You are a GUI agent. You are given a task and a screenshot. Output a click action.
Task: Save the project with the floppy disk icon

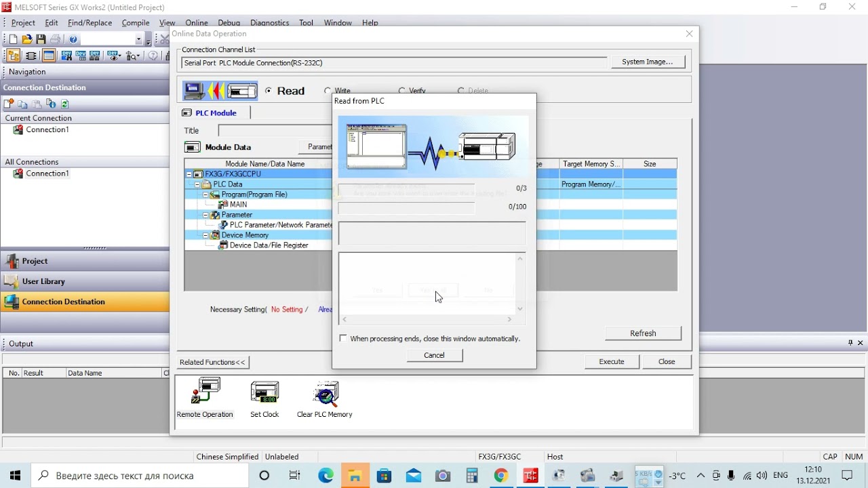(41, 40)
